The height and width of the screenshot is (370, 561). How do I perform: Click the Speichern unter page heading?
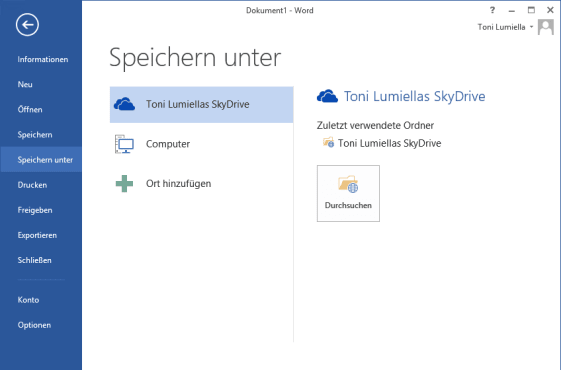click(195, 57)
